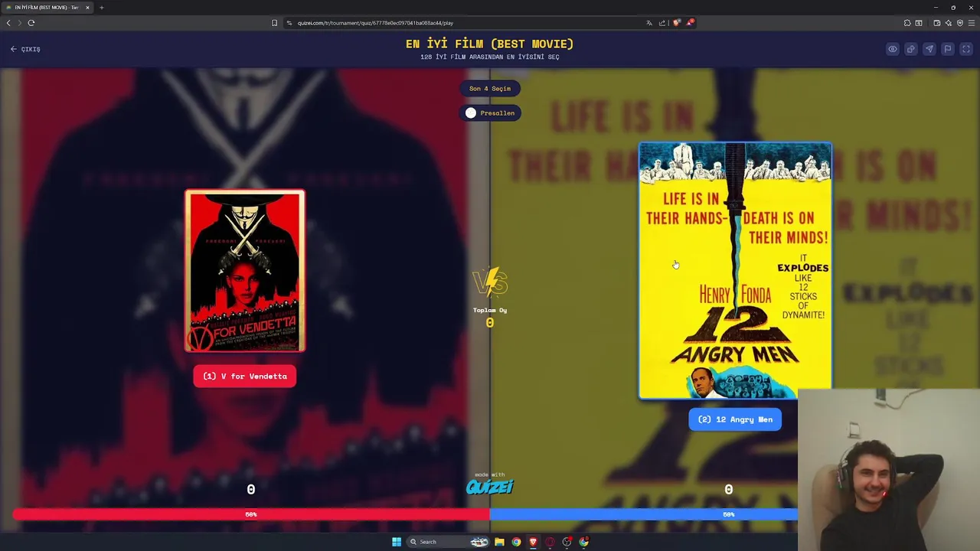Click the paper plane send icon
The width and height of the screenshot is (980, 551).
point(929,49)
